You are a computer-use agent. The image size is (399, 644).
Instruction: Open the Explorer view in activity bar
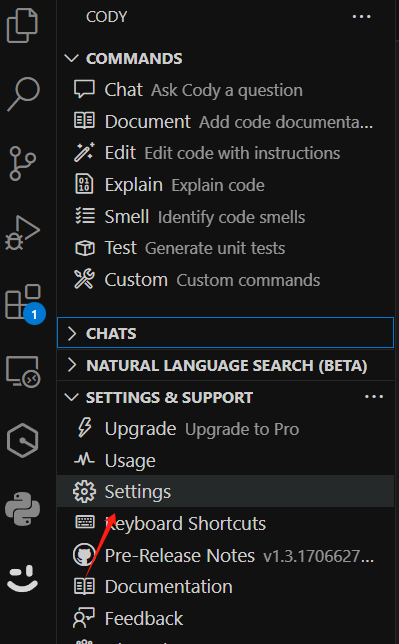[x=23, y=25]
